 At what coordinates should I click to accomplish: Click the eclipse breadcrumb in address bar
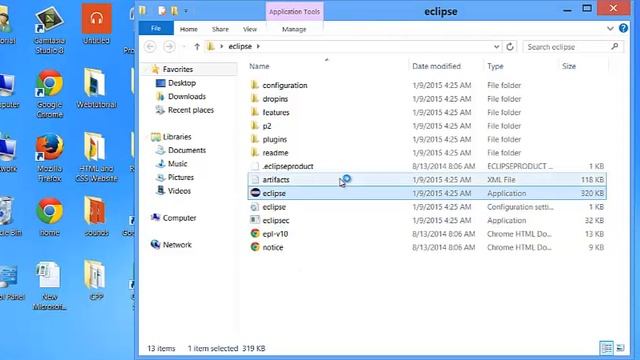[x=240, y=47]
